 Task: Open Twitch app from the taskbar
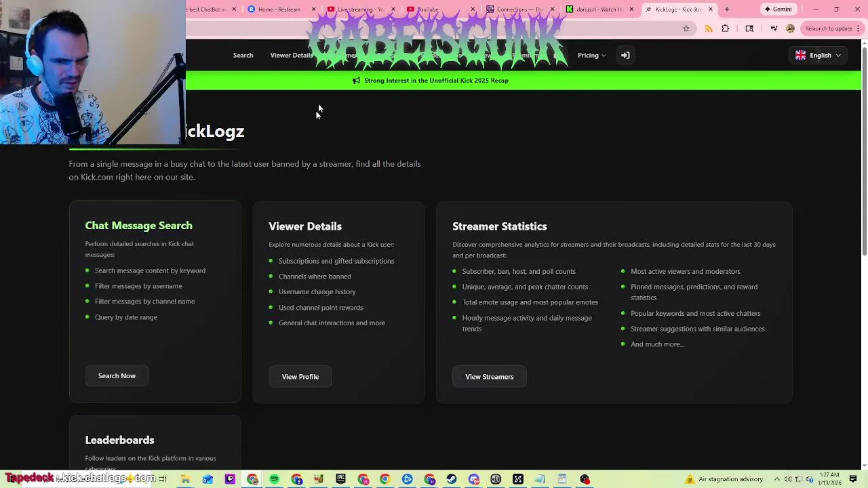point(230,479)
